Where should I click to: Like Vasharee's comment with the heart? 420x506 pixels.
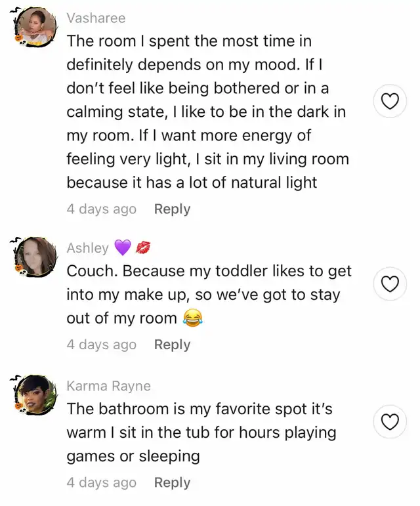[x=390, y=102]
